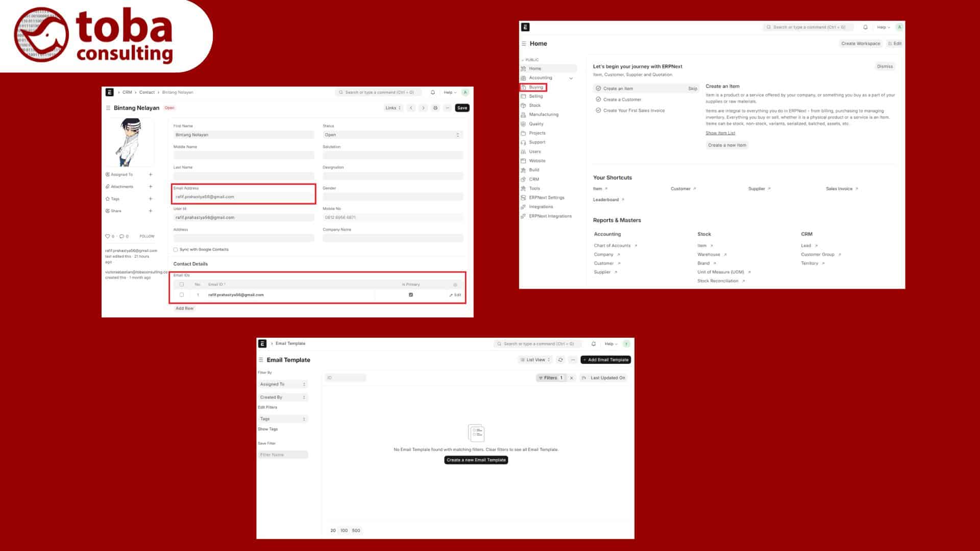Image resolution: width=980 pixels, height=551 pixels.
Task: Click the plus icon beside Attachments
Action: tap(151, 187)
